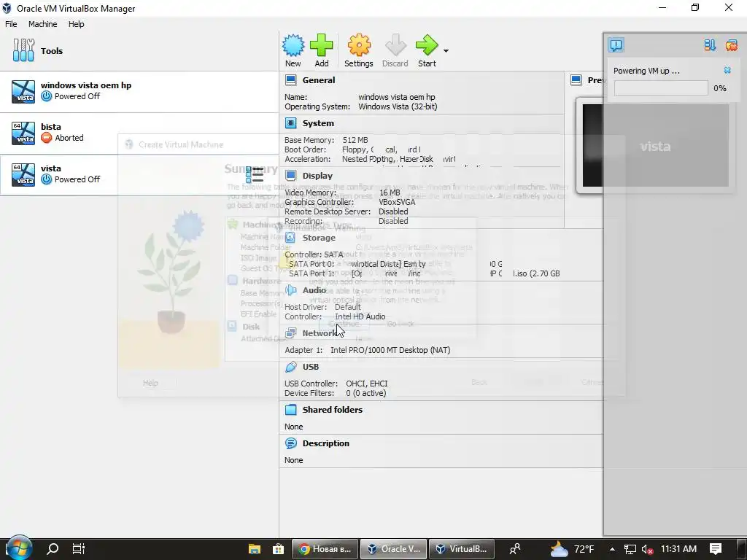Viewport: 747px width, 560px height.
Task: Select the 'windows vista oem hp' machine
Action: point(139,91)
